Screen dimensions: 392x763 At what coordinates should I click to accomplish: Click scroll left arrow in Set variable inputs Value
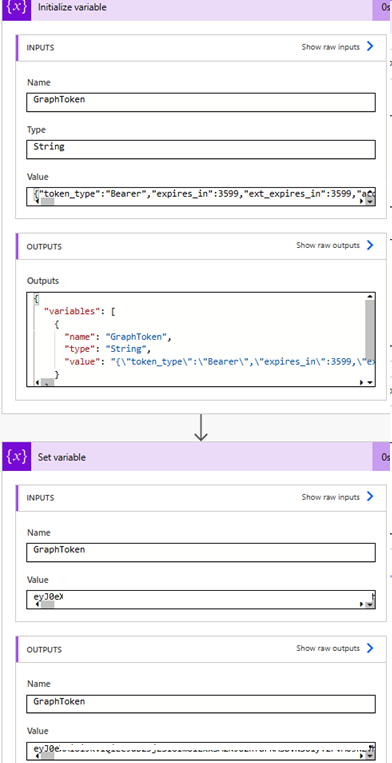(37, 604)
